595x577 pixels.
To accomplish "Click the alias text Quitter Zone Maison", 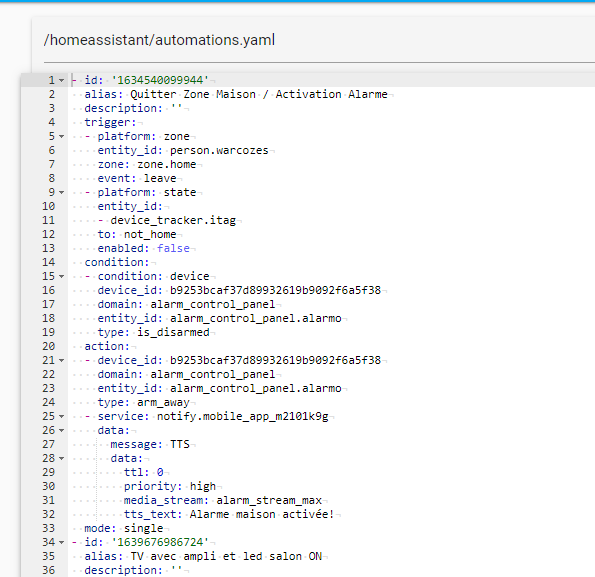I will coord(193,94).
